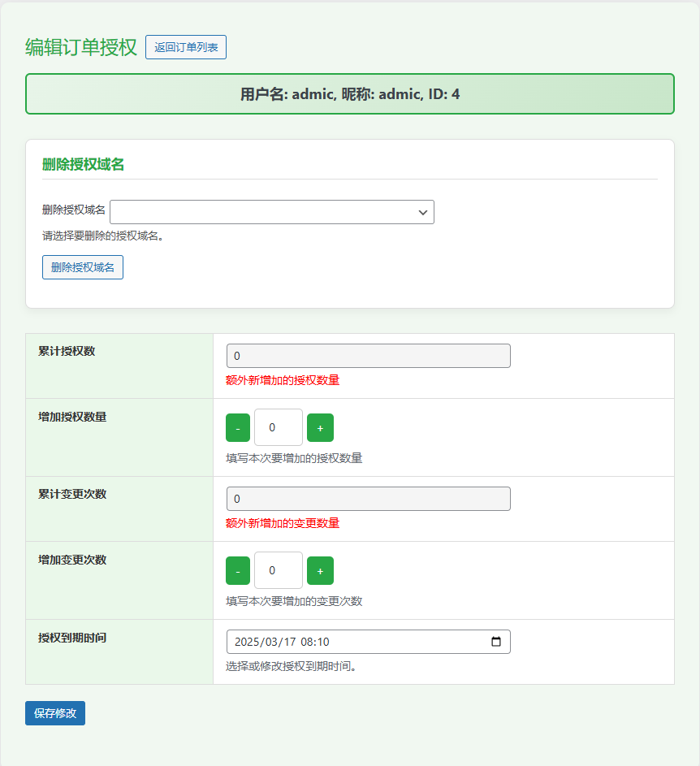Click the 编辑订单授权 page heading
This screenshot has width=700, height=766.
pos(78,46)
